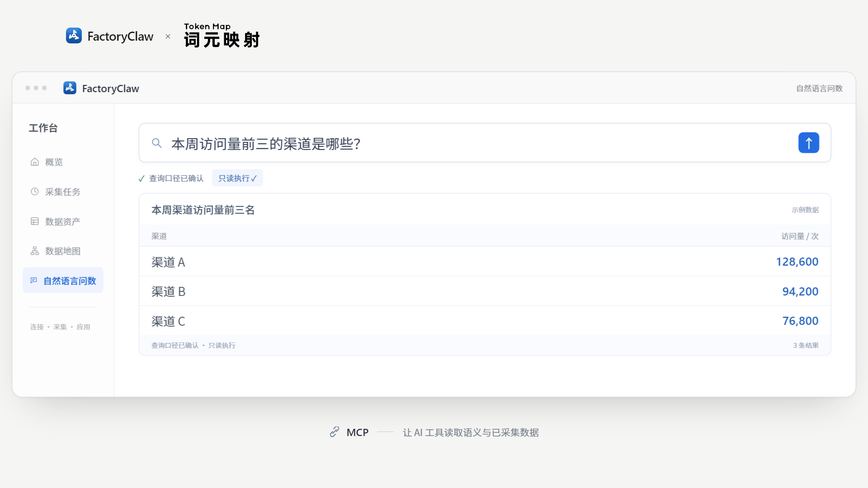The width and height of the screenshot is (868, 488).
Task: Select 自然语言问数 sidebar item
Action: (63, 280)
